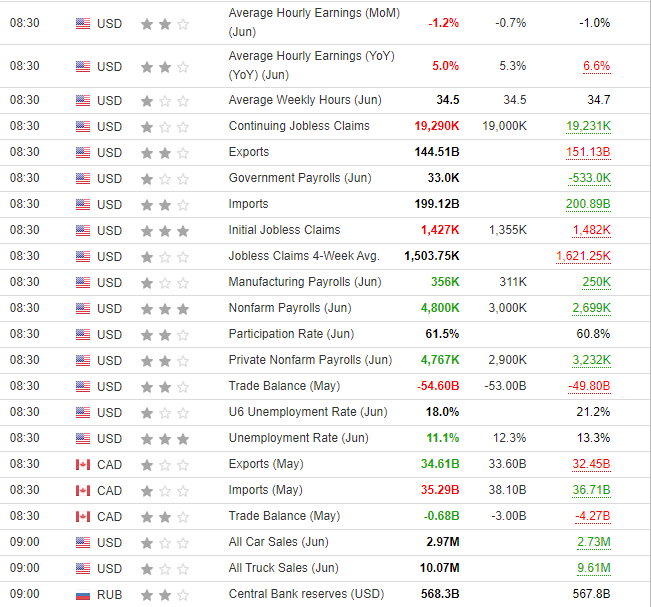This screenshot has height=607, width=651.
Task: Click revised previous value 250K
Action: (597, 282)
